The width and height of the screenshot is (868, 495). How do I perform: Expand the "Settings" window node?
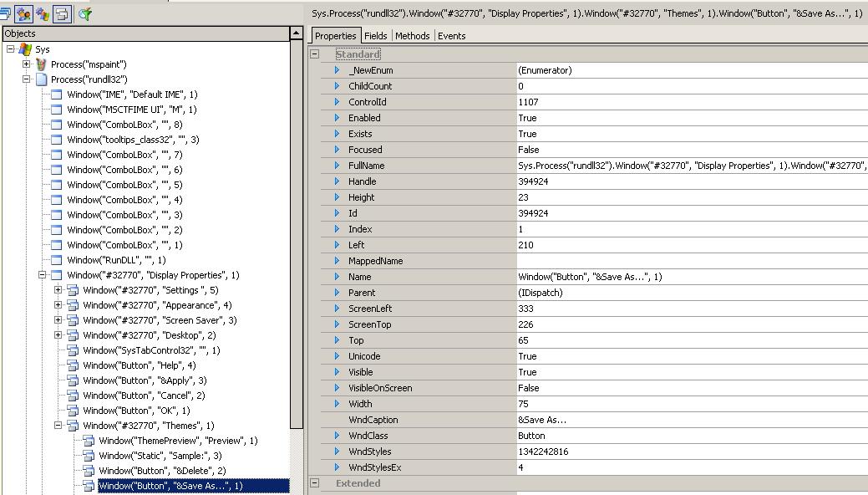(x=58, y=290)
